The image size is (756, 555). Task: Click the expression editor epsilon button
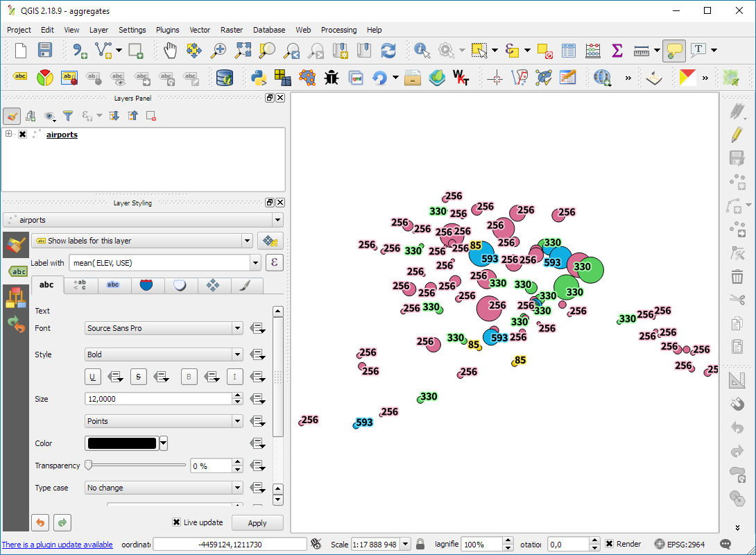(x=275, y=263)
